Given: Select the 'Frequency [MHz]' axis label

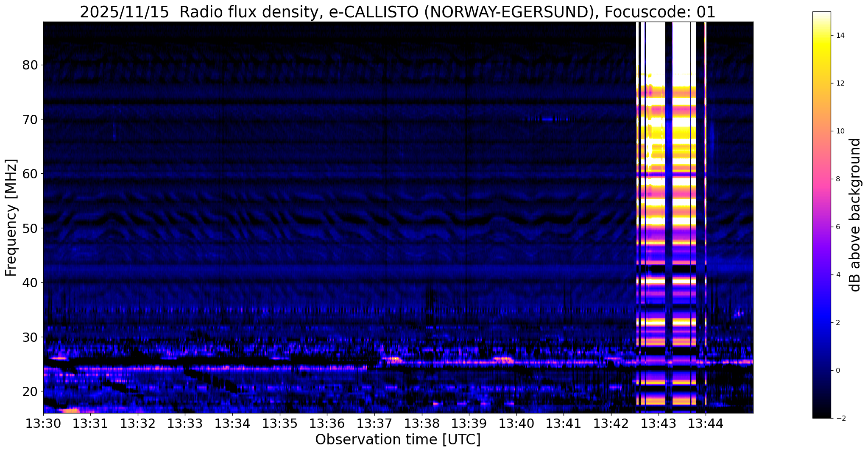Looking at the screenshot, I should tap(11, 218).
